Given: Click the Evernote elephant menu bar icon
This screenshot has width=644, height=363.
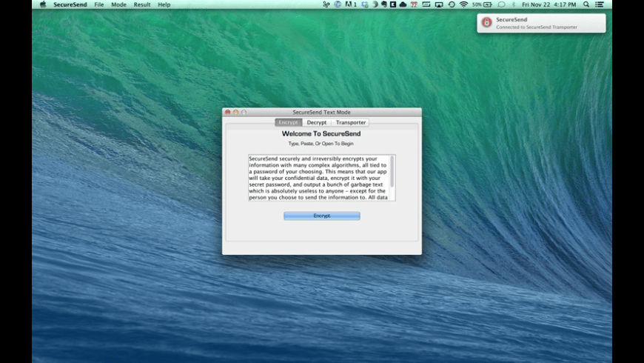Looking at the screenshot, I should point(383,4).
